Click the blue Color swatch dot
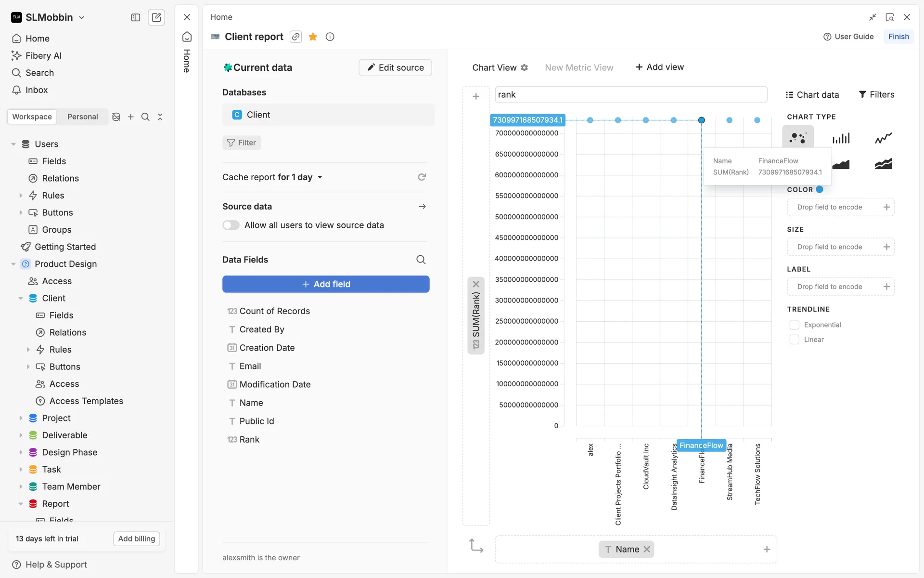 pos(820,189)
